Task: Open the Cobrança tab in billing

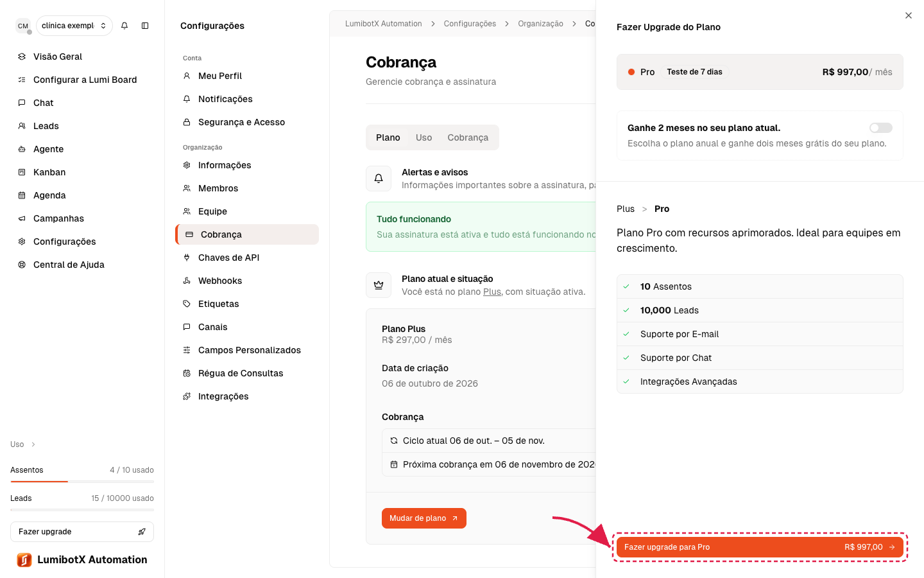Action: pyautogui.click(x=468, y=137)
